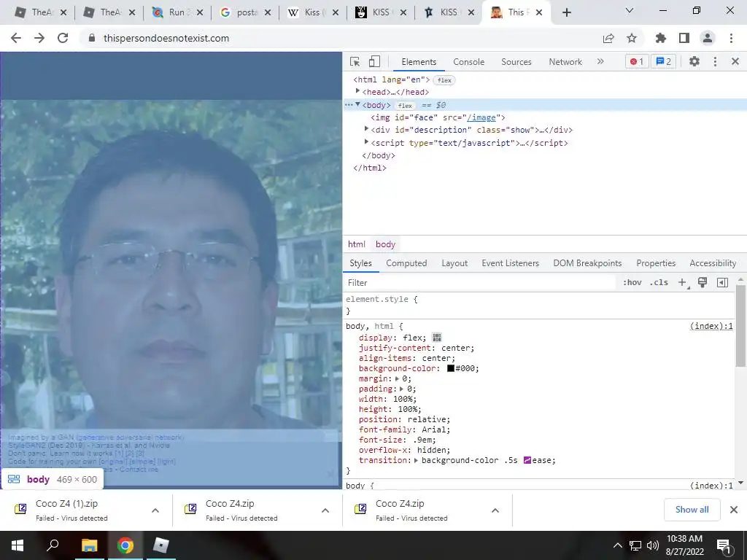Focus the styles Filter input
Screen dimensions: 747x560
480,283
